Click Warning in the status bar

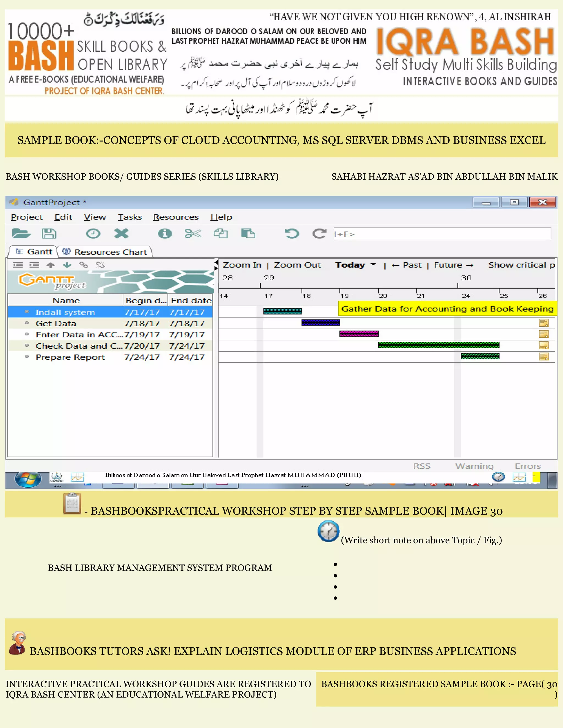click(474, 466)
